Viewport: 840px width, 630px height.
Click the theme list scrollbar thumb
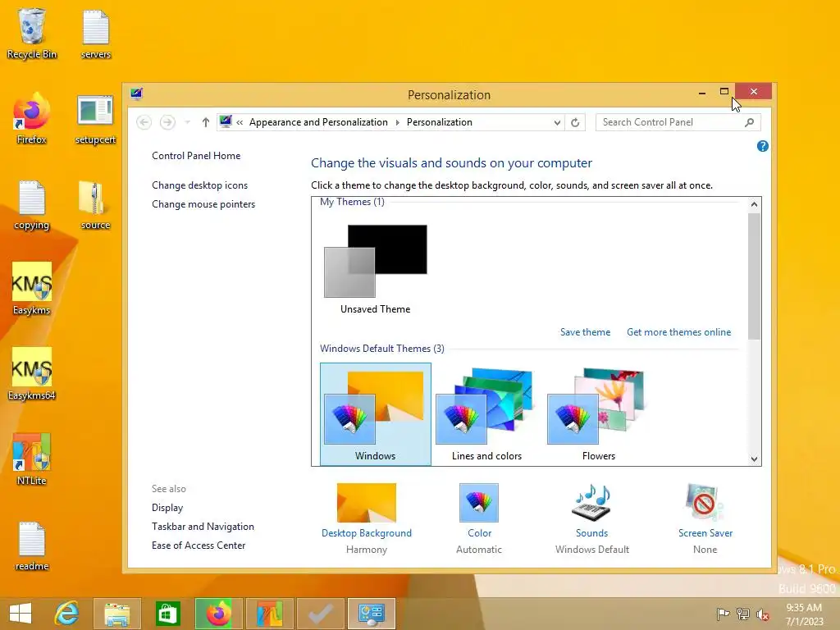pyautogui.click(x=754, y=276)
